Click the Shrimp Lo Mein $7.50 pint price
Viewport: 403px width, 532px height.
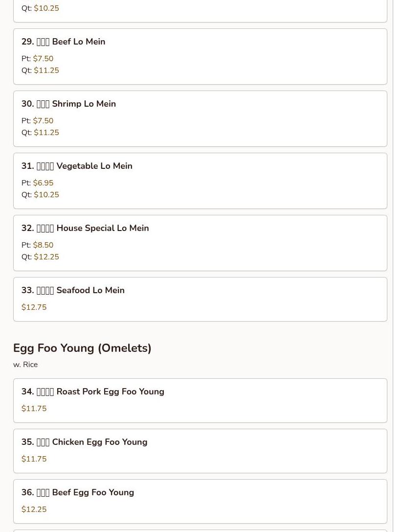[43, 121]
